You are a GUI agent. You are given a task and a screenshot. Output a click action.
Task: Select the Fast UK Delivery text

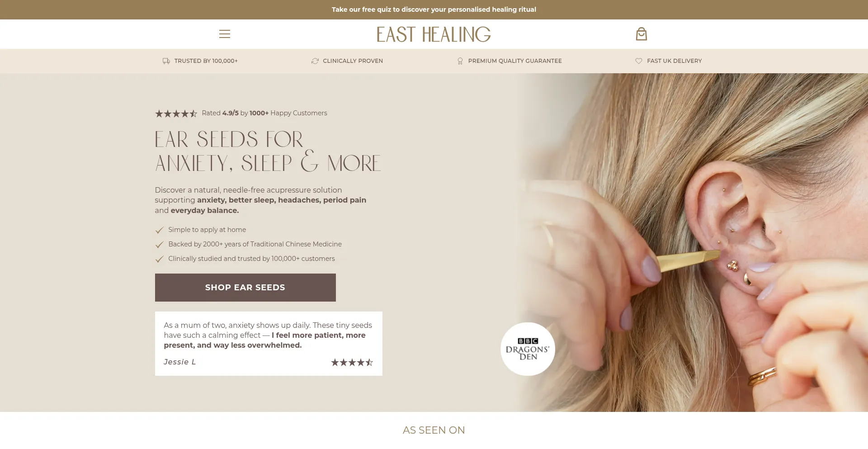[675, 61]
